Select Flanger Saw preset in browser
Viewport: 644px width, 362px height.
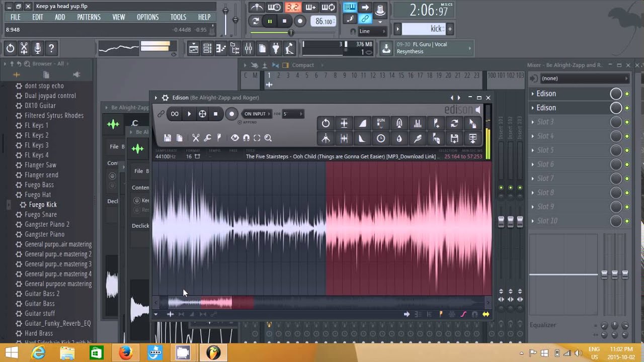40,165
